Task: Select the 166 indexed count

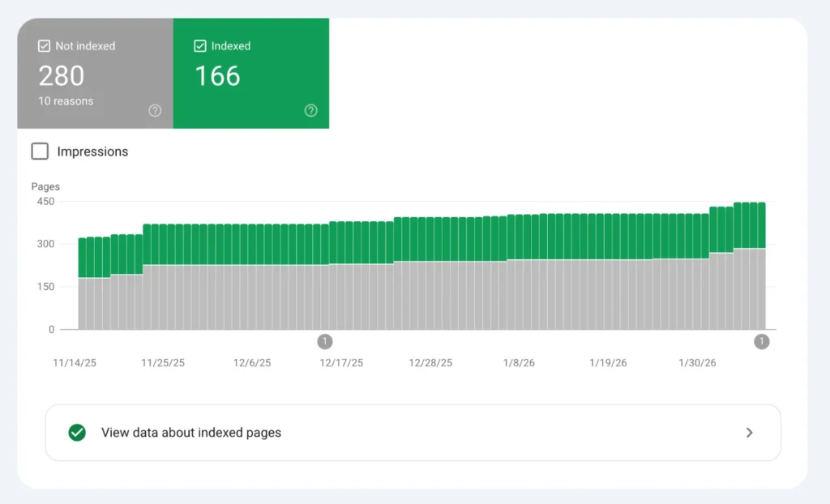Action: [217, 76]
